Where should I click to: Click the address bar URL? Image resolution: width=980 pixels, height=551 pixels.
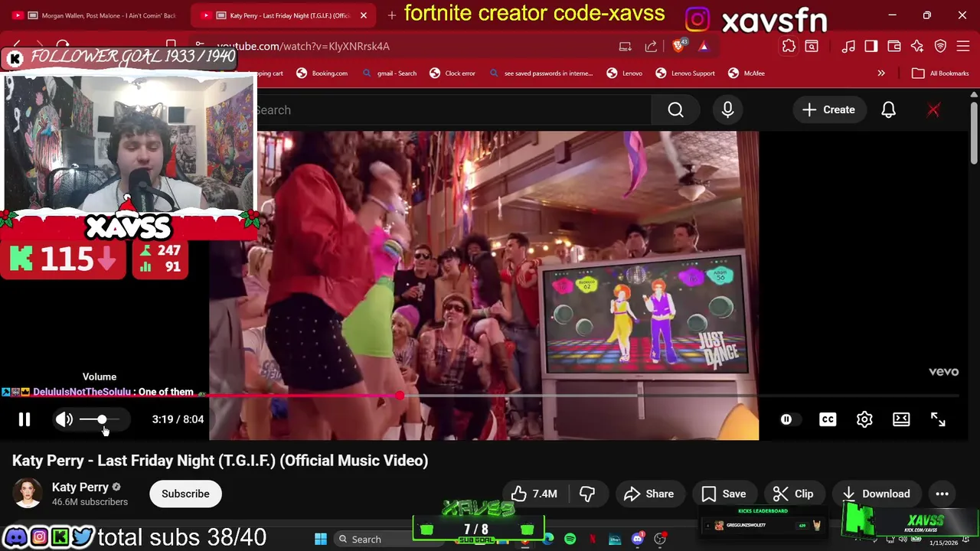pyautogui.click(x=303, y=46)
